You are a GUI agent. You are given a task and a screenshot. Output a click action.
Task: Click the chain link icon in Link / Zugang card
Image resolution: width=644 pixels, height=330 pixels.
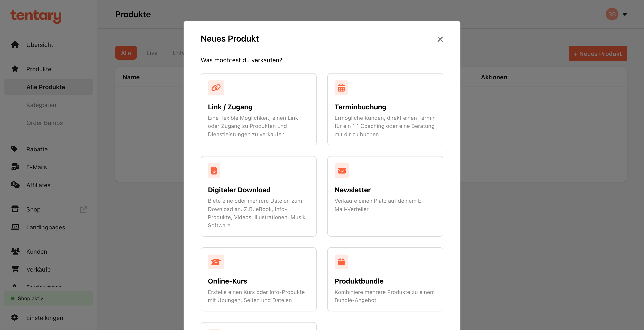coord(216,88)
